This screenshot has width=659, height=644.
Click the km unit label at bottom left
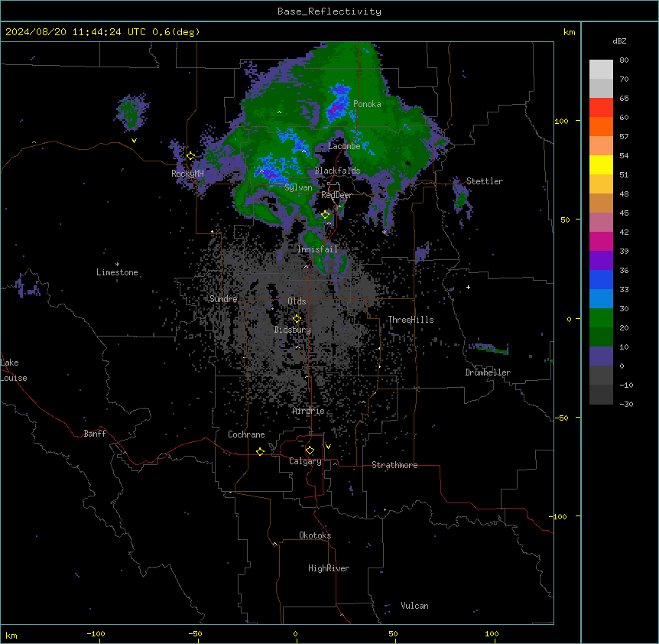click(11, 636)
